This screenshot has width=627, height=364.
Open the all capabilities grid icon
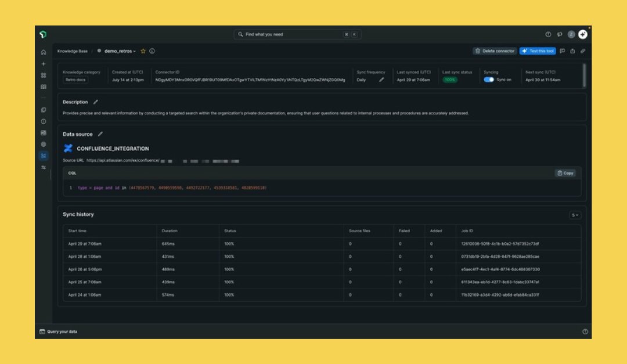[43, 75]
